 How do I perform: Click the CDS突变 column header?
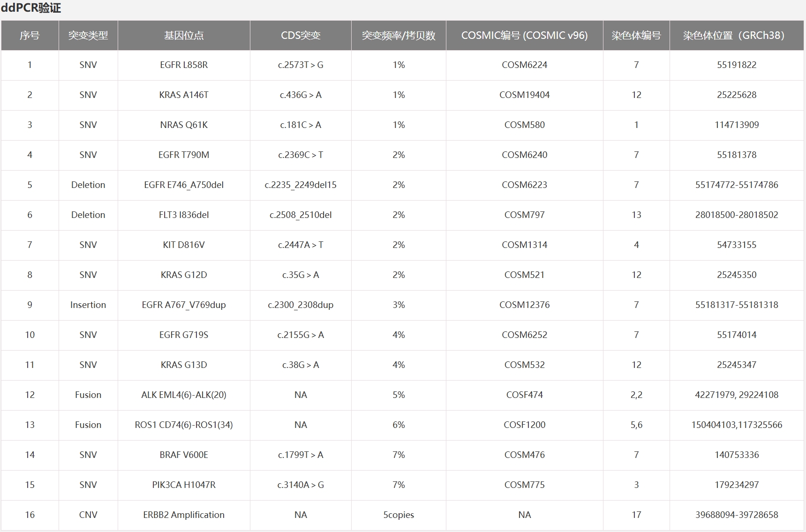click(x=301, y=35)
